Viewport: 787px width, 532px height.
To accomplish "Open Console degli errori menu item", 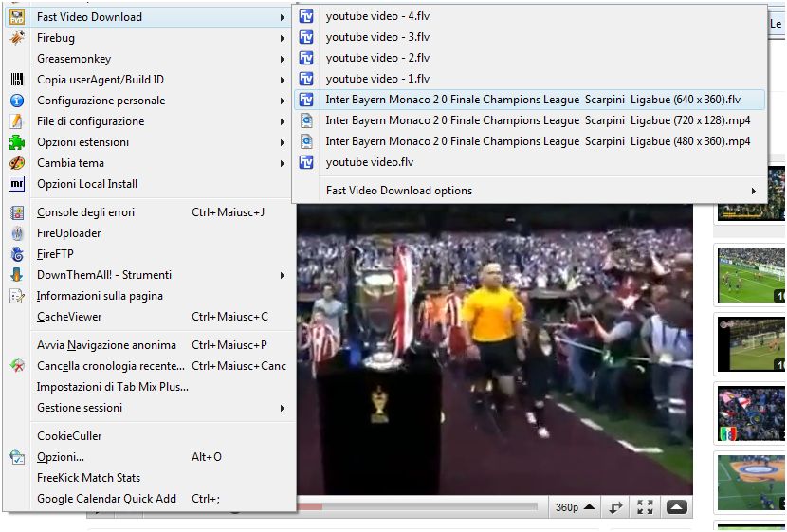I will pos(85,212).
